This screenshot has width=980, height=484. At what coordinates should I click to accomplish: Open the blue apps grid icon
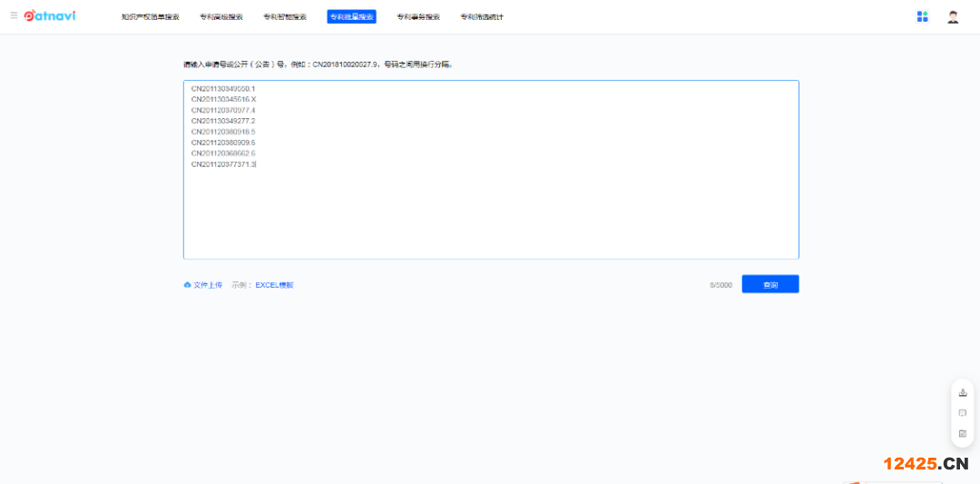click(x=923, y=16)
